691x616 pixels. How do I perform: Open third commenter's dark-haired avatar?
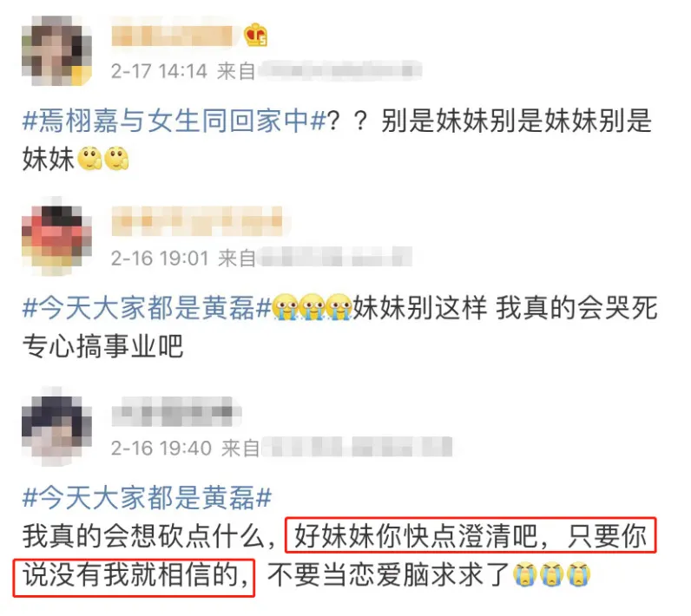point(56,428)
